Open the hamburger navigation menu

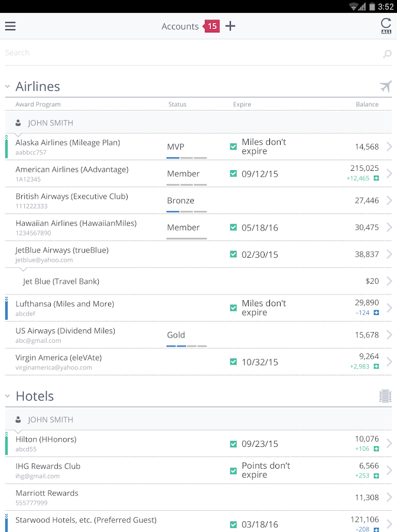[10, 26]
